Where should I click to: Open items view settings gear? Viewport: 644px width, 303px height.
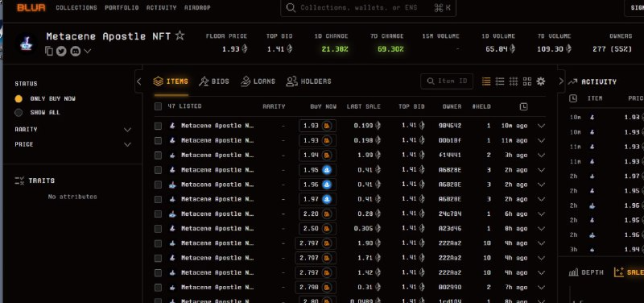click(x=541, y=81)
